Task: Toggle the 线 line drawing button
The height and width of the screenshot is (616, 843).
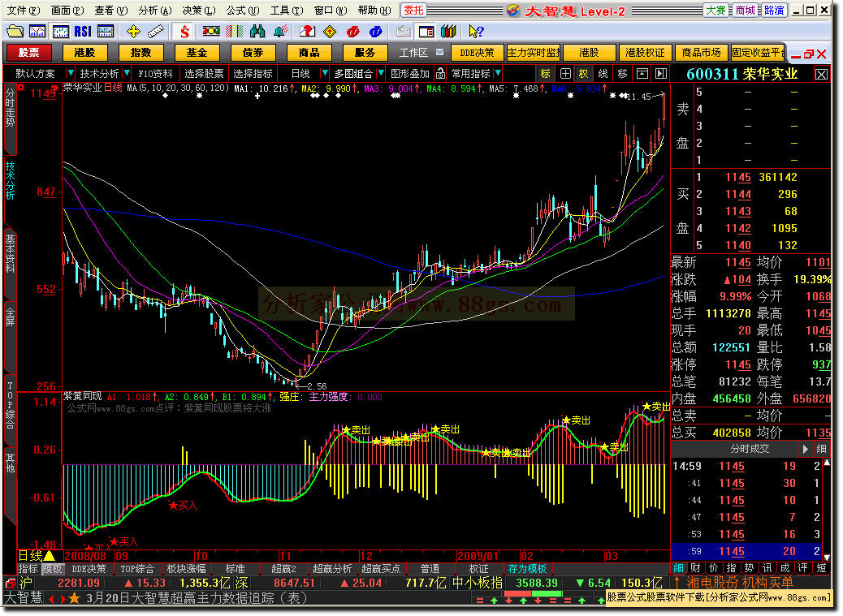Action: click(x=603, y=74)
